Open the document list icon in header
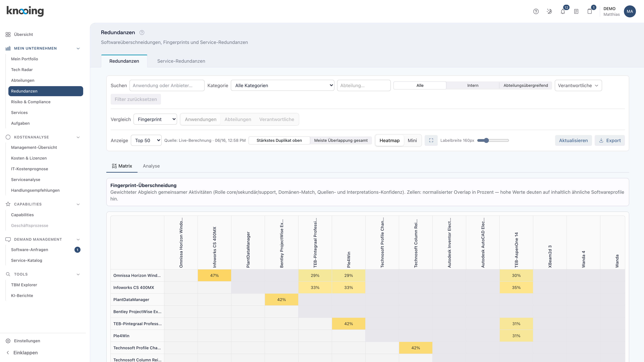Image resolution: width=644 pixels, height=362 pixels. 576,12
